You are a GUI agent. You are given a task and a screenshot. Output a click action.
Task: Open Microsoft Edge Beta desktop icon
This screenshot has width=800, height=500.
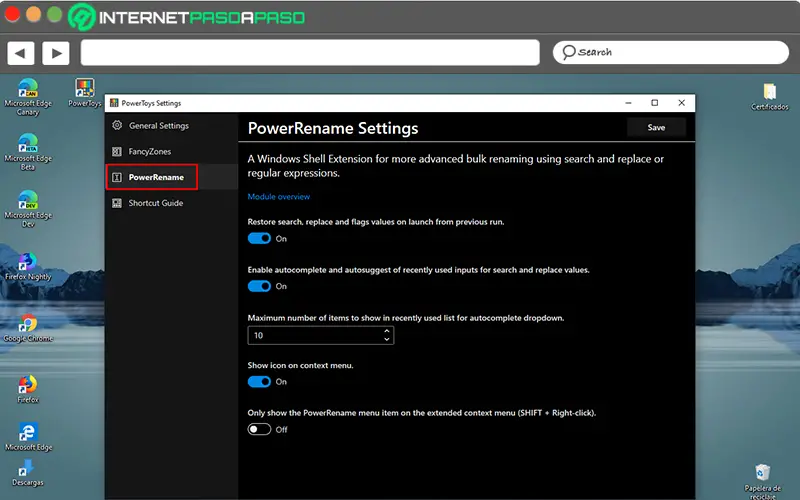coord(27,144)
